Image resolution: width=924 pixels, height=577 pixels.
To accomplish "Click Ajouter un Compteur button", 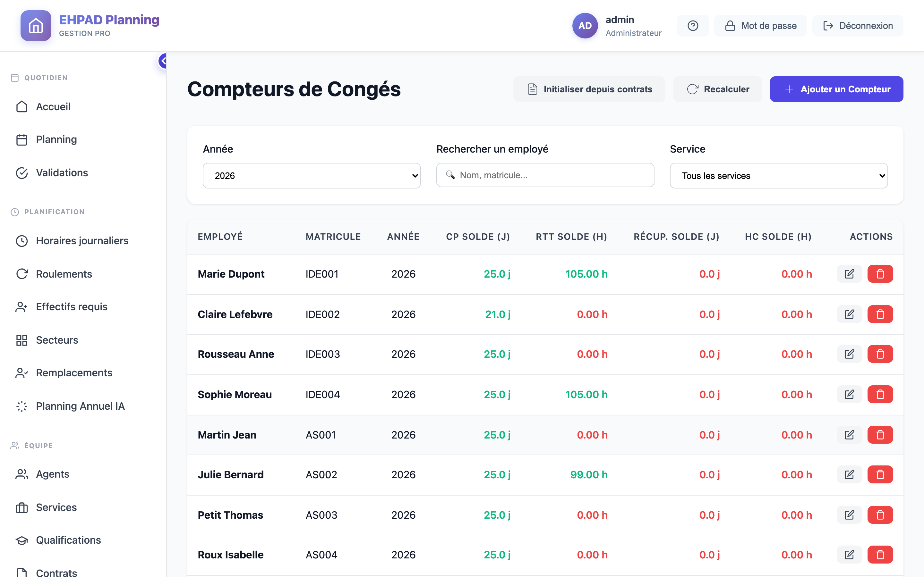I will 836,89.
